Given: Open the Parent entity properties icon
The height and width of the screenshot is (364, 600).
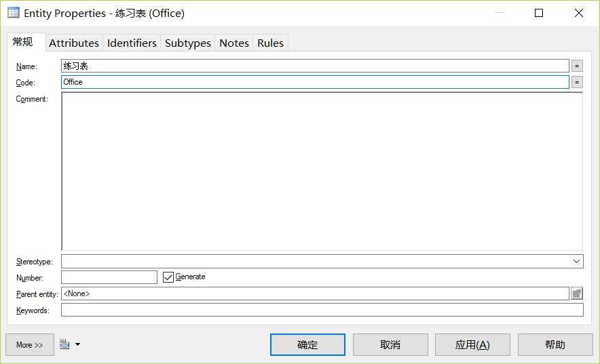Looking at the screenshot, I should click(x=577, y=294).
